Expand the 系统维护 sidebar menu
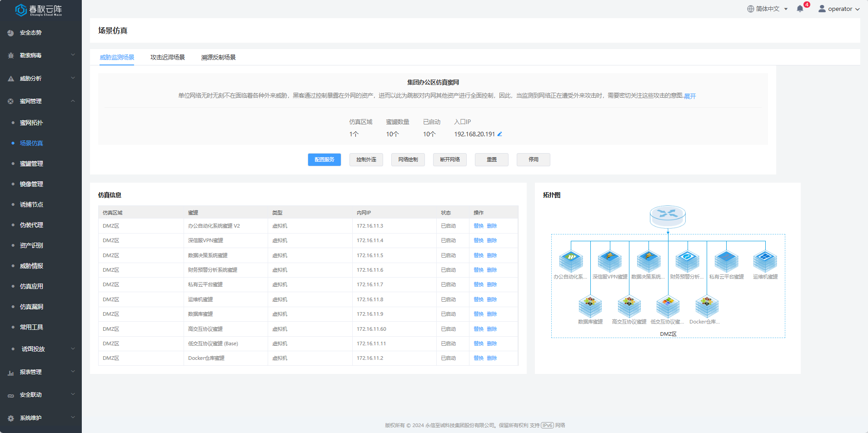868x433 pixels. coord(41,418)
